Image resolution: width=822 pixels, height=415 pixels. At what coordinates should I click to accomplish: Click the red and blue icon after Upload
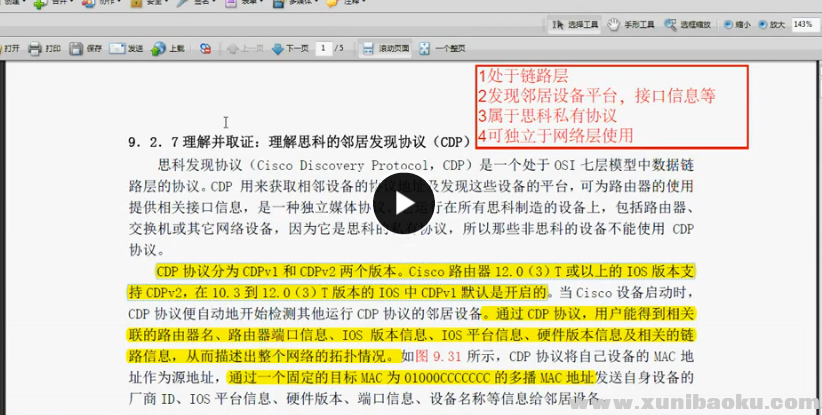pos(205,48)
